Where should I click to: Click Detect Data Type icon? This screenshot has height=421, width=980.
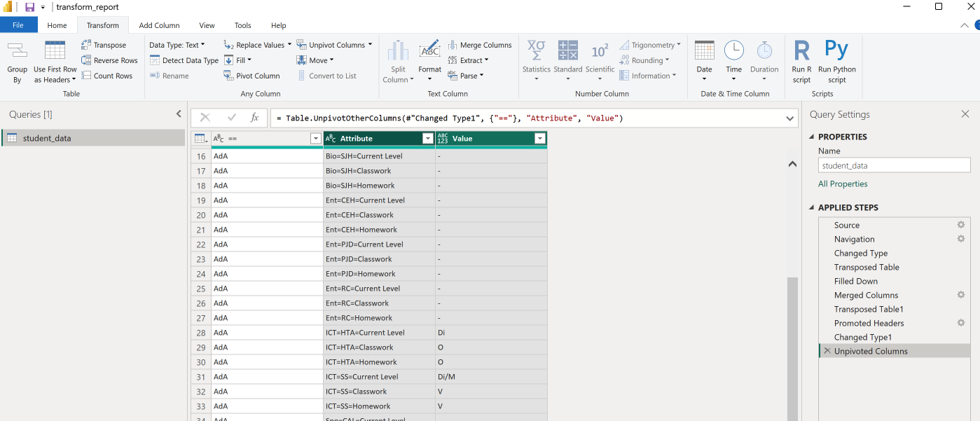(155, 60)
